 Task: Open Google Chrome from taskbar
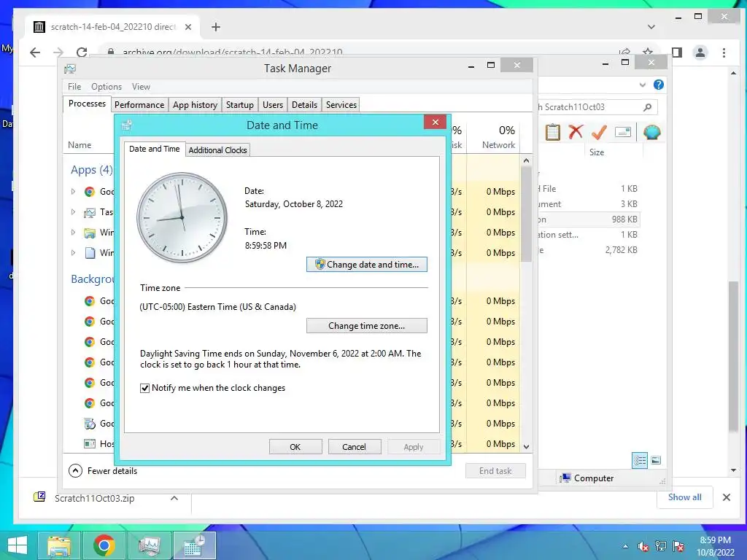(104, 545)
